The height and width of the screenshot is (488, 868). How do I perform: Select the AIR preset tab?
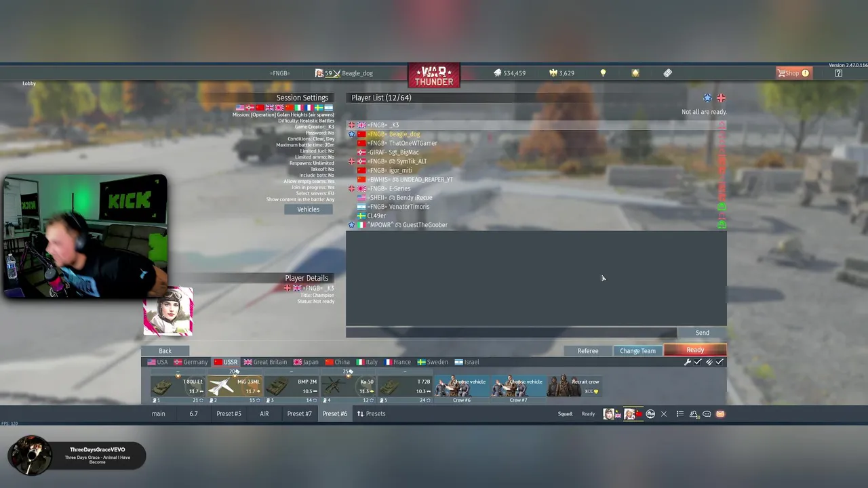(264, 414)
